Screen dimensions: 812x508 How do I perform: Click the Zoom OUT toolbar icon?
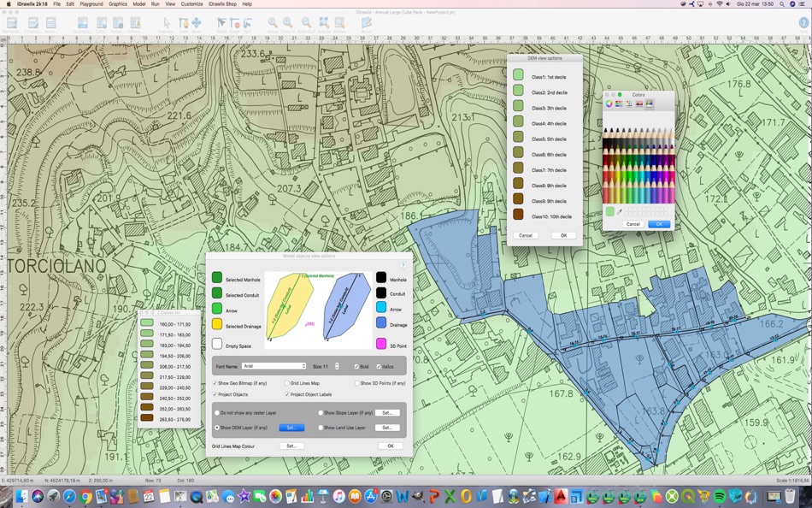click(x=306, y=23)
